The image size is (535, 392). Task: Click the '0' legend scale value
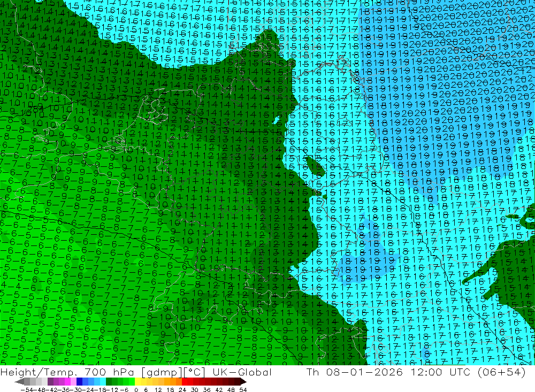coord(136,390)
